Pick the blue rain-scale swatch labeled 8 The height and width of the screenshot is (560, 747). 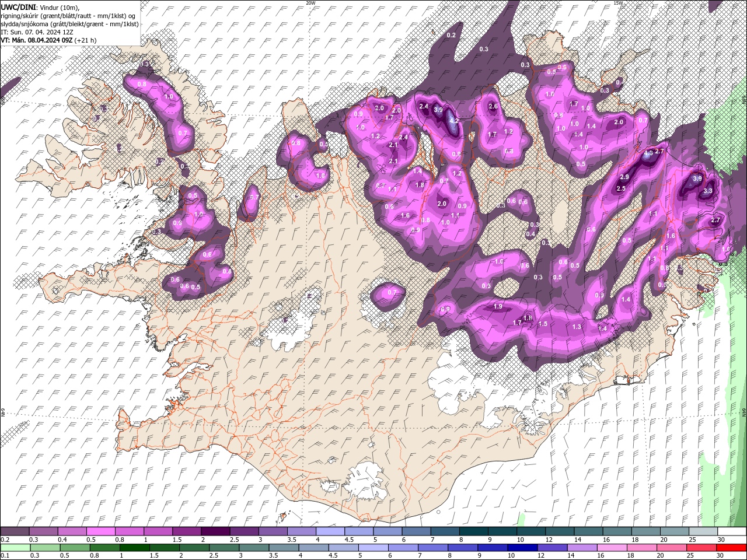point(463,548)
